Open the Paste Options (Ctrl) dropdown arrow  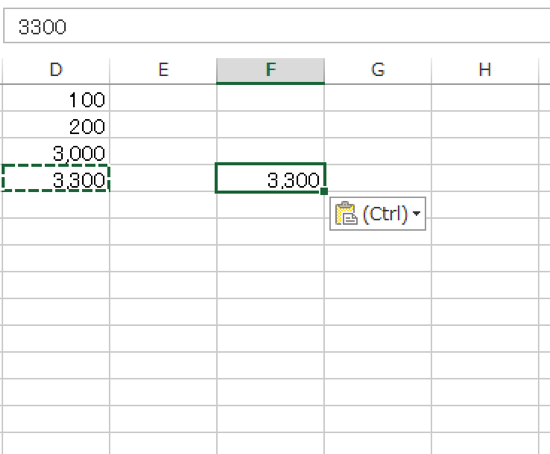416,213
